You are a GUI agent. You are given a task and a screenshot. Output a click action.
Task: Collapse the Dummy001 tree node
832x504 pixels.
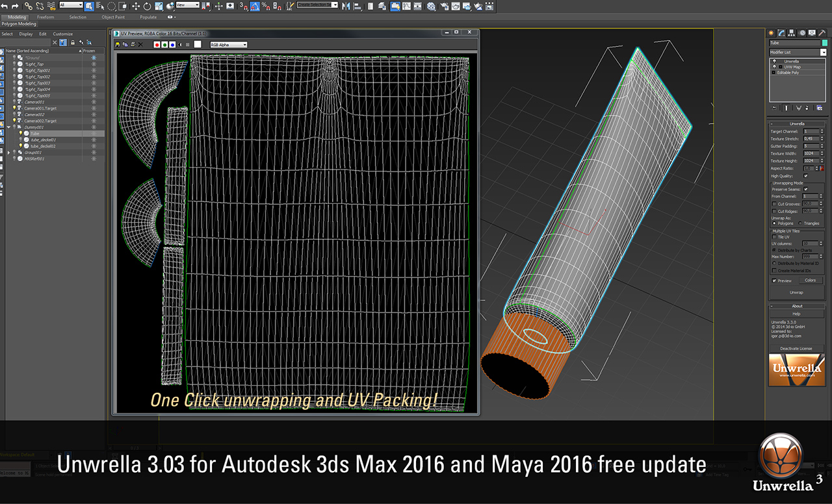tap(8, 127)
